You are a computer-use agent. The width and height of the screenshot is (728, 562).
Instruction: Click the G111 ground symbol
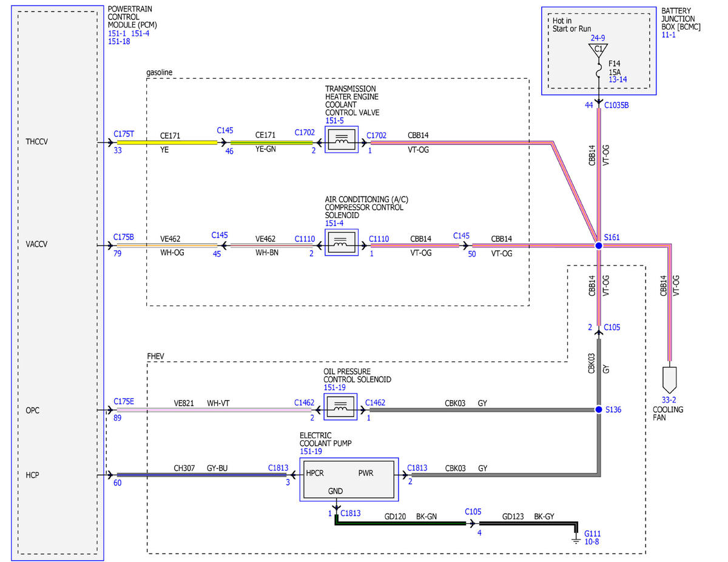(576, 537)
